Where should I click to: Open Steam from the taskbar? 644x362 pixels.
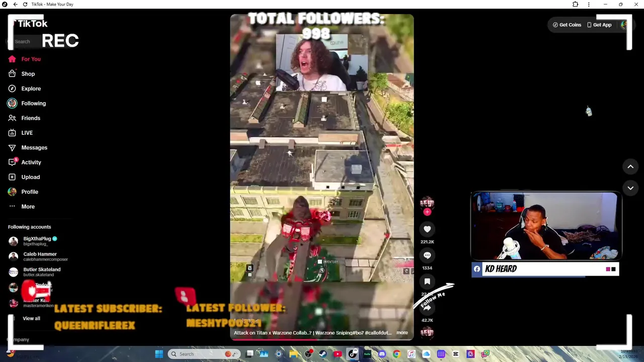pyautogui.click(x=323, y=354)
